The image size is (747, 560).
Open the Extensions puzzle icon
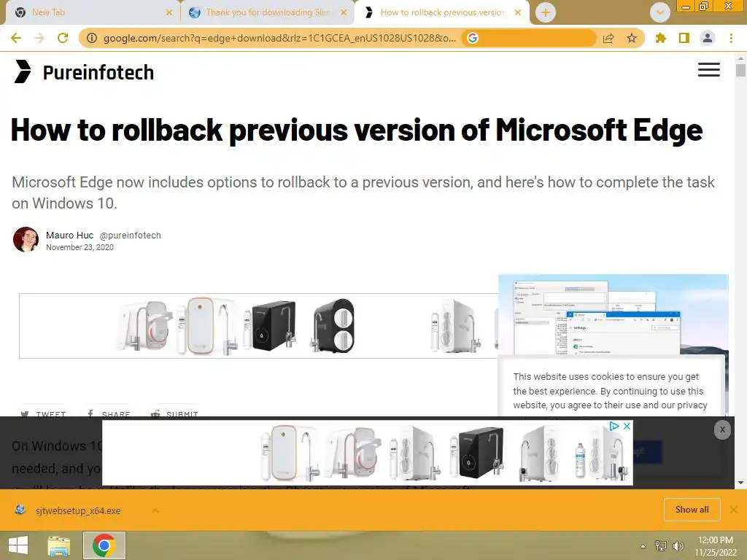click(660, 38)
